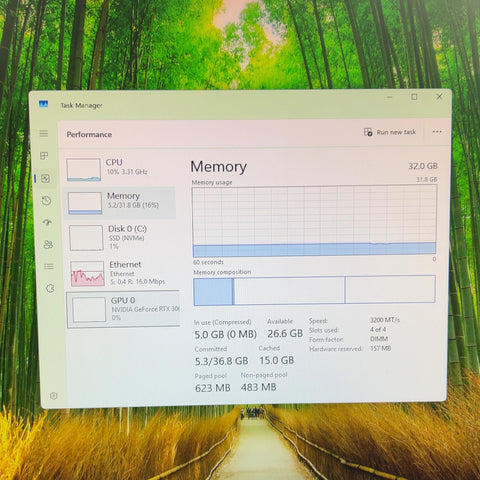Click the Available value 26.6 GB

(x=285, y=333)
